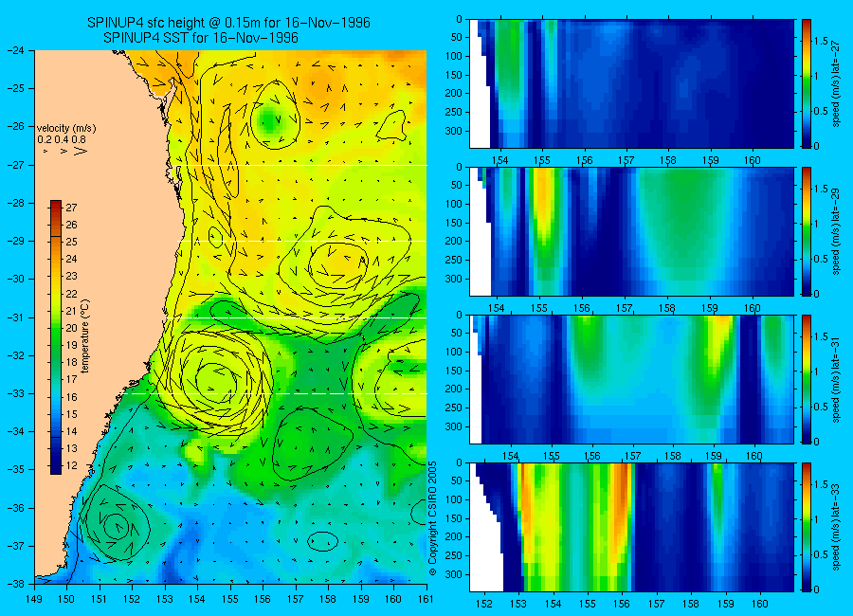Click the 24 tick on temperature colorbar
Viewport: 853px width, 616px height.
click(x=71, y=259)
